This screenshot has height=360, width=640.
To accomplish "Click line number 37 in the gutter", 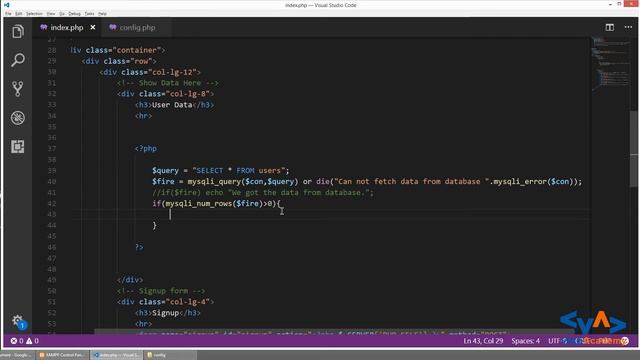I will [52, 149].
